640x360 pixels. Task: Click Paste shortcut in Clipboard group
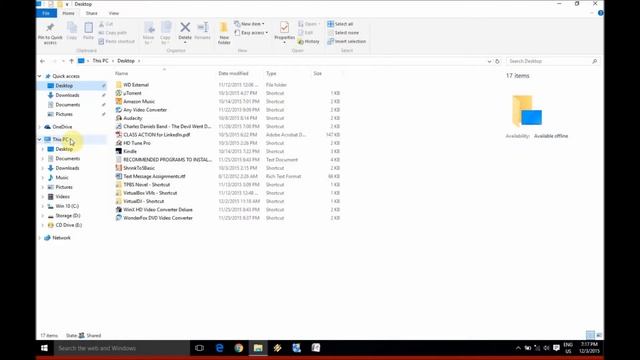click(x=117, y=41)
